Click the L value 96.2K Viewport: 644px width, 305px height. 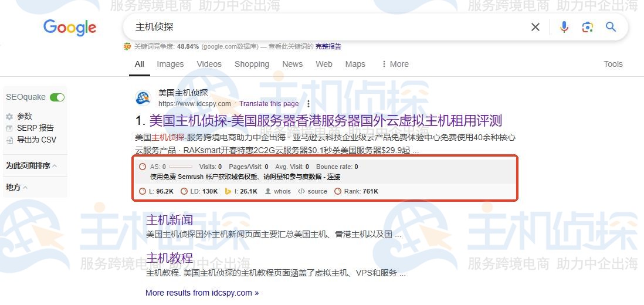(165, 191)
